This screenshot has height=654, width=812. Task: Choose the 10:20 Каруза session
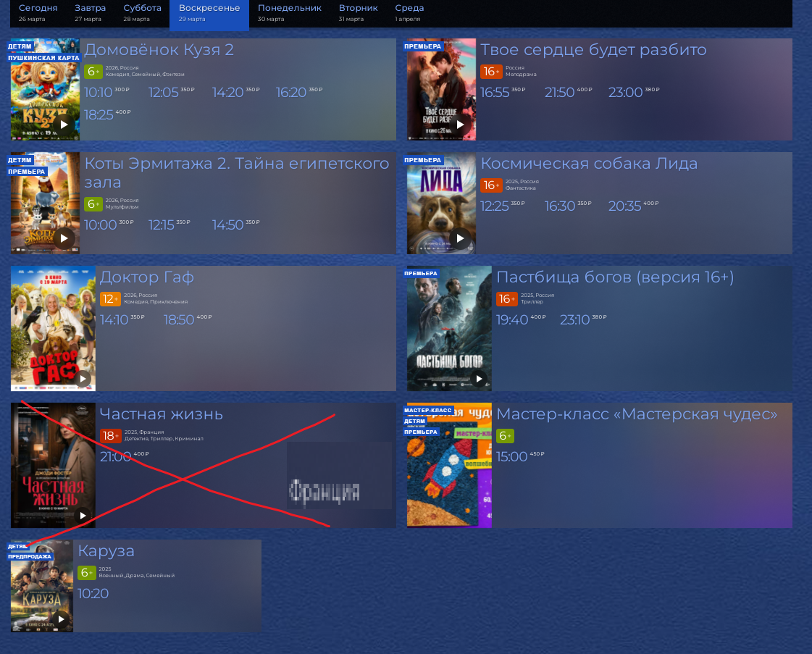(x=93, y=593)
